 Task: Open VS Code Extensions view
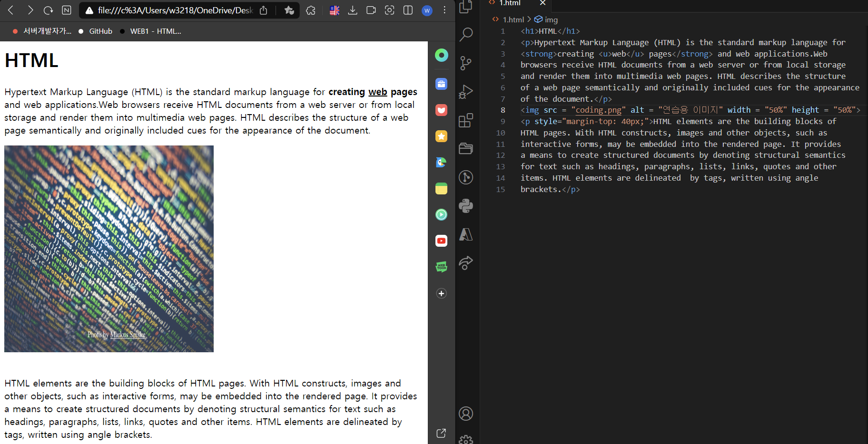point(466,120)
